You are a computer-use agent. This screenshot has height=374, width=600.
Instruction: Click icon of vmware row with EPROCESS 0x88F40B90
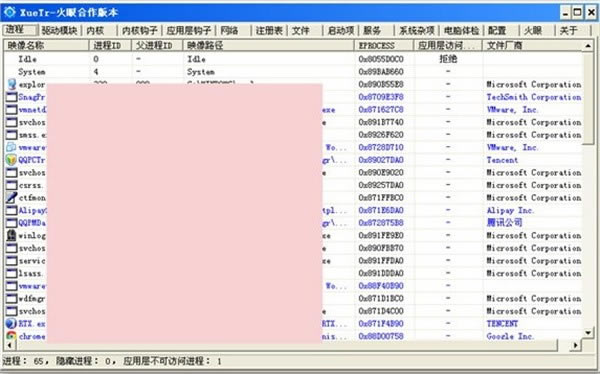click(11, 286)
